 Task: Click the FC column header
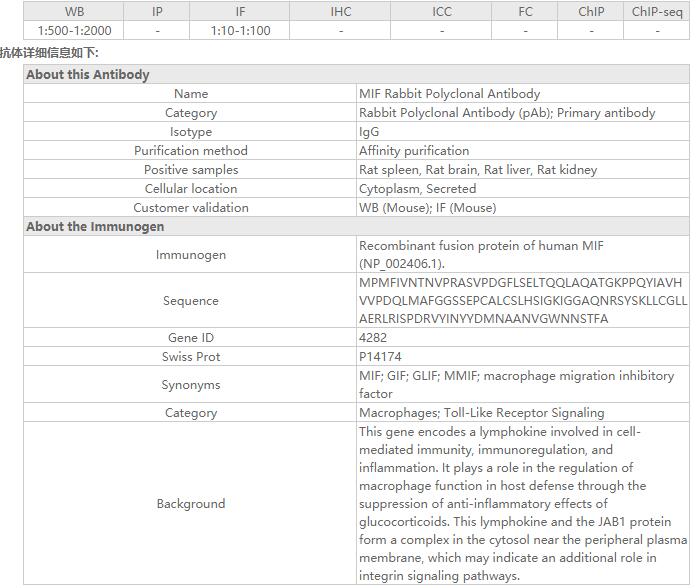pos(525,12)
